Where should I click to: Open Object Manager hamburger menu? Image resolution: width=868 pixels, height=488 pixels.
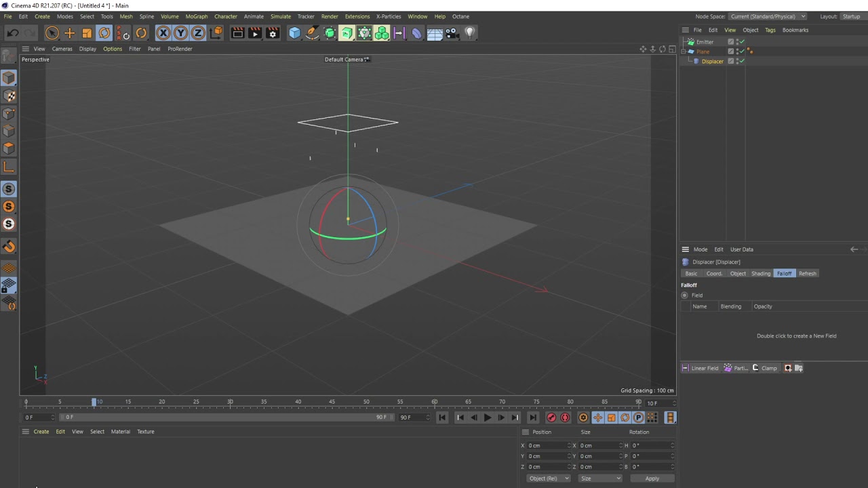686,30
